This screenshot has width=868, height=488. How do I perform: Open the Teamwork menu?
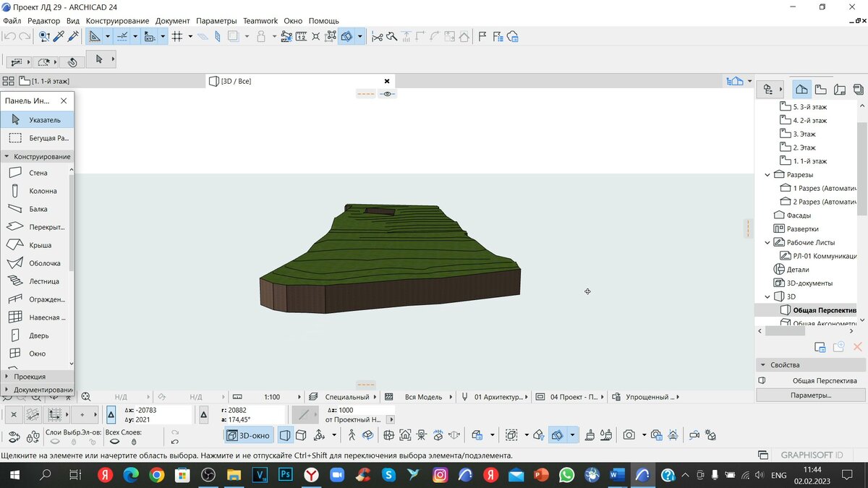point(260,20)
